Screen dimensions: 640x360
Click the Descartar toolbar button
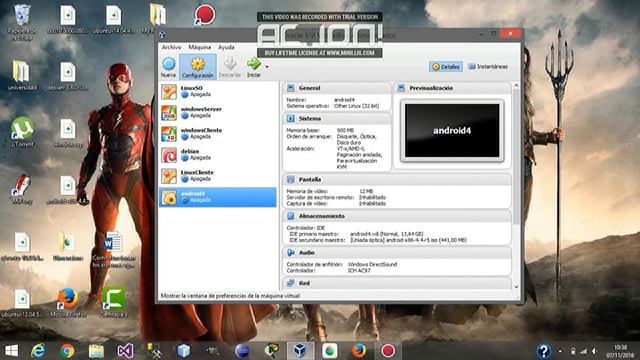point(230,67)
